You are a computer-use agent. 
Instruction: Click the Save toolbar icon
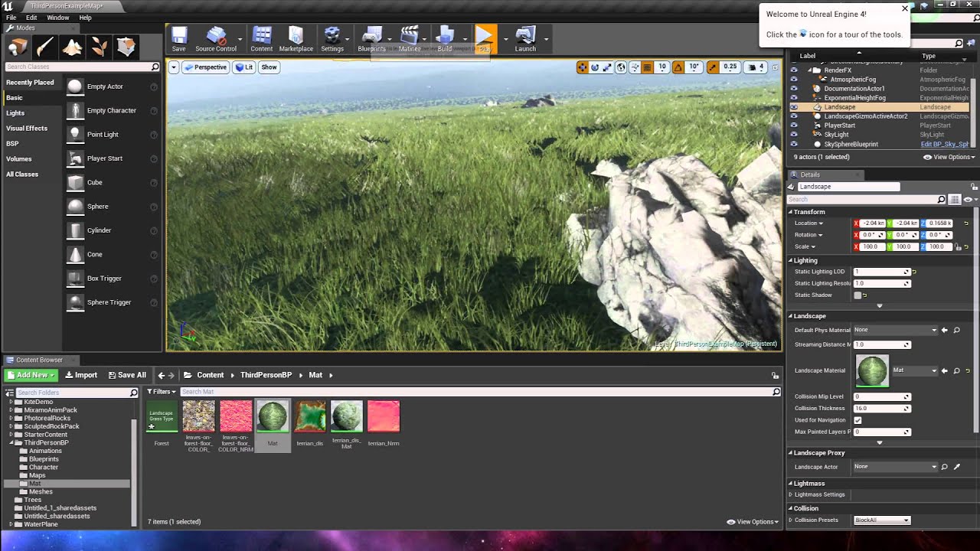coord(178,39)
